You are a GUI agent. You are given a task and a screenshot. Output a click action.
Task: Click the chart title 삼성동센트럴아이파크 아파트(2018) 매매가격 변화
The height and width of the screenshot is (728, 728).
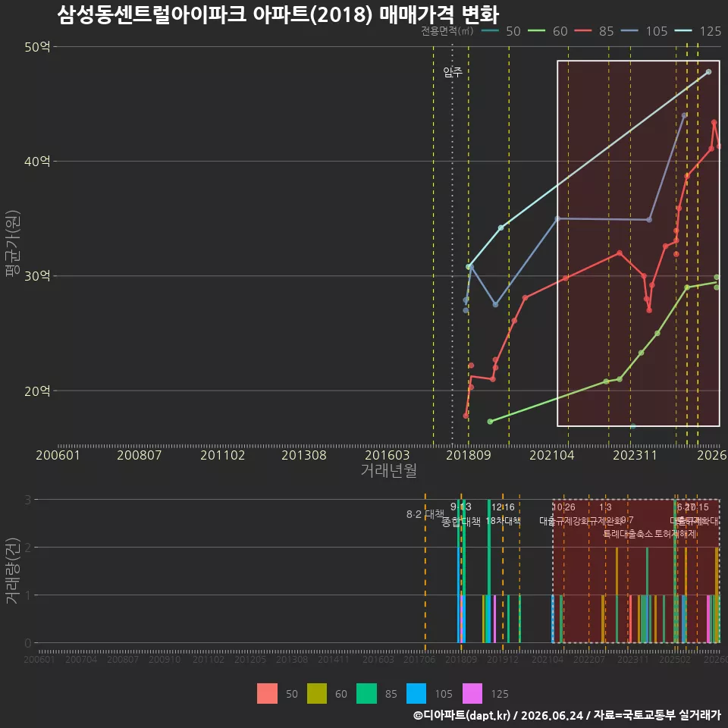278,14
